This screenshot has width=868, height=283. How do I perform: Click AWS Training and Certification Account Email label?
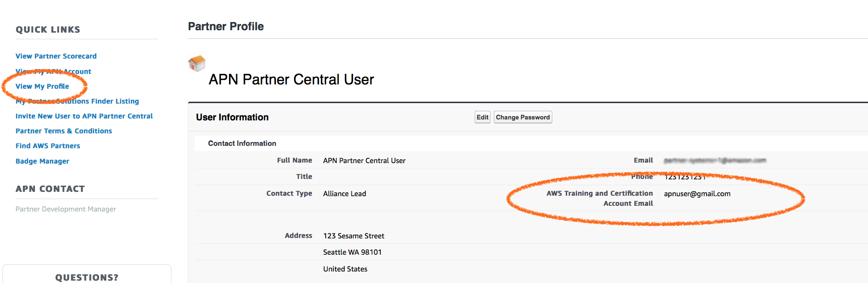[x=600, y=198]
